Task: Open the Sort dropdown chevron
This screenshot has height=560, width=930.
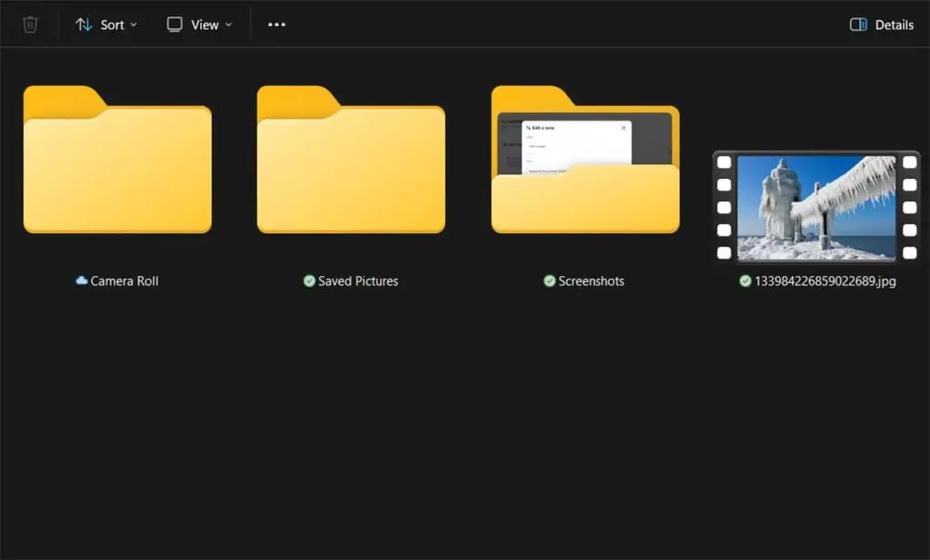Action: tap(134, 25)
